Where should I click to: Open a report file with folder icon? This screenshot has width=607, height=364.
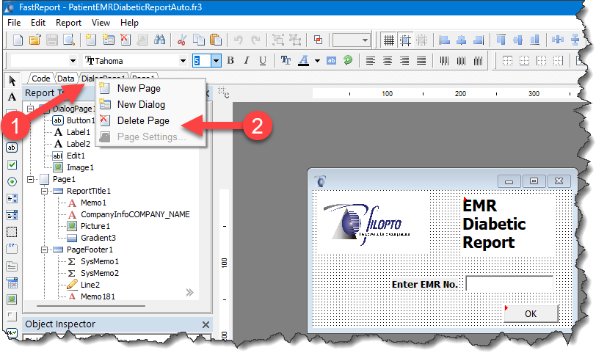pos(34,40)
